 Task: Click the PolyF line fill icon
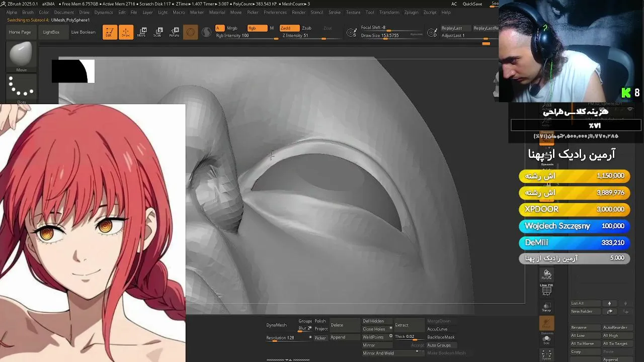coord(546,290)
